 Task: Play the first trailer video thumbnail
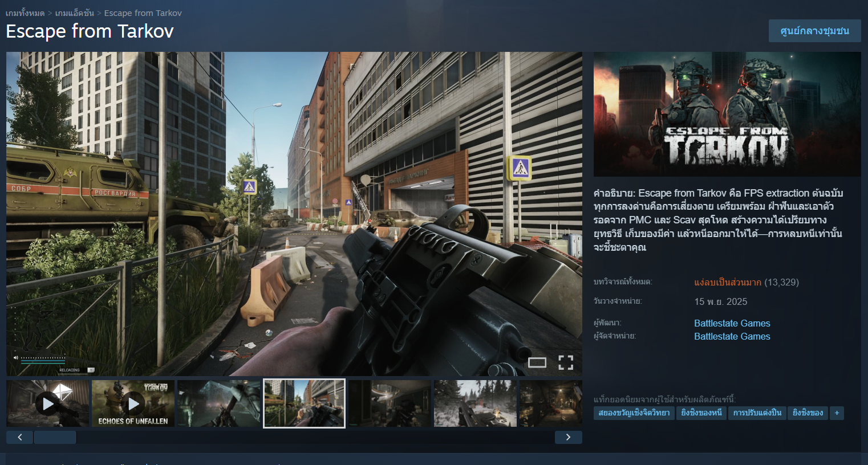tap(48, 403)
